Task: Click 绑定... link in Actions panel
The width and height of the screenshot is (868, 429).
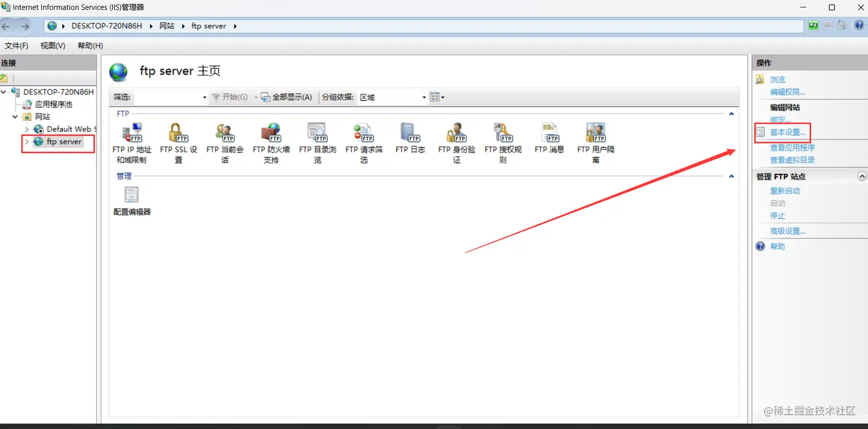Action: point(780,119)
